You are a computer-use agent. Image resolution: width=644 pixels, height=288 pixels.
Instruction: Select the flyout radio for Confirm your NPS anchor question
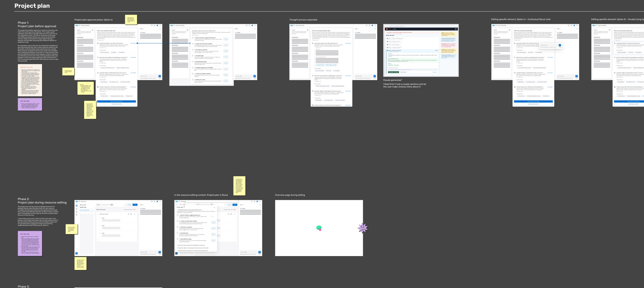point(178,221)
